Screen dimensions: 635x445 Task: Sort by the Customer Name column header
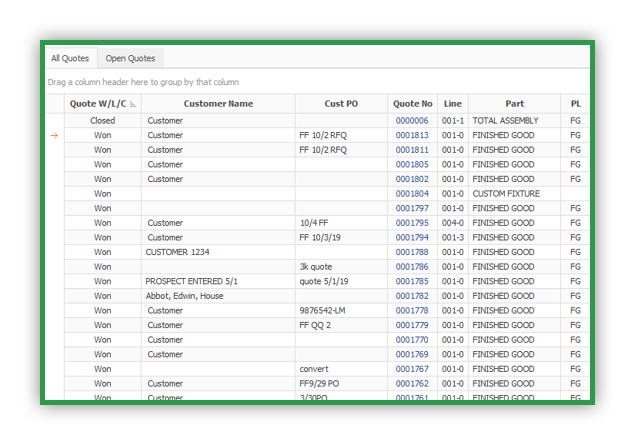pyautogui.click(x=218, y=104)
